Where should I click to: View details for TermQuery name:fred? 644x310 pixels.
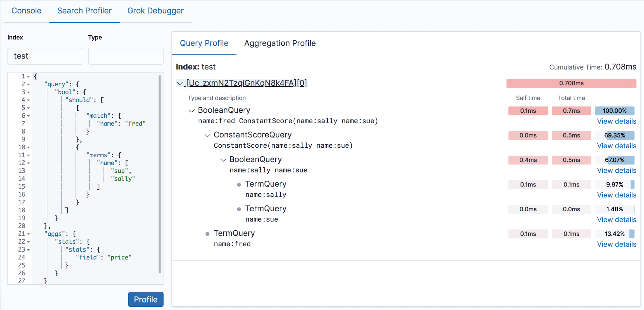616,244
